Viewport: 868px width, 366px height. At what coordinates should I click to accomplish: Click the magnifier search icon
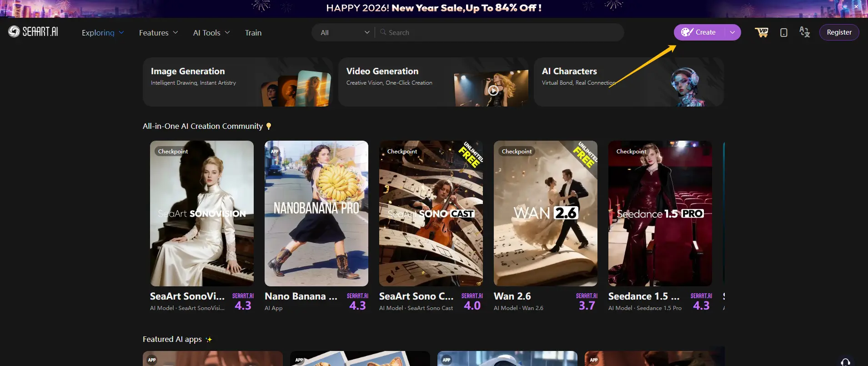(x=383, y=32)
